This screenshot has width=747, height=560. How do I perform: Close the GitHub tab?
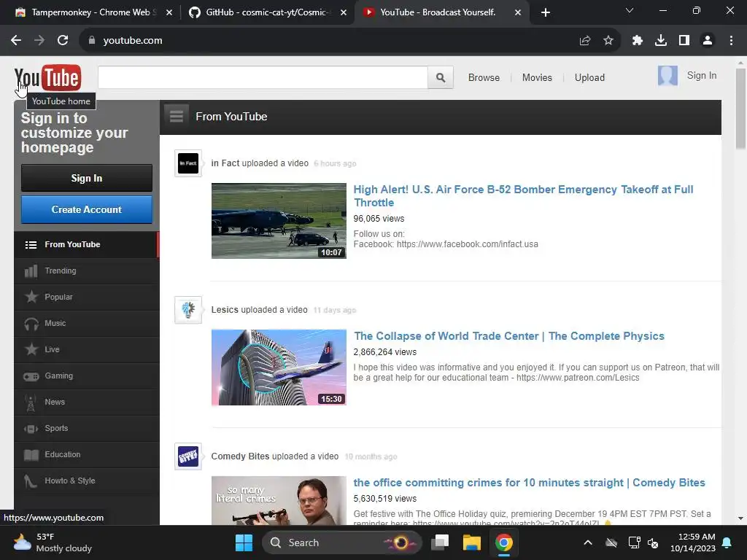[344, 13]
